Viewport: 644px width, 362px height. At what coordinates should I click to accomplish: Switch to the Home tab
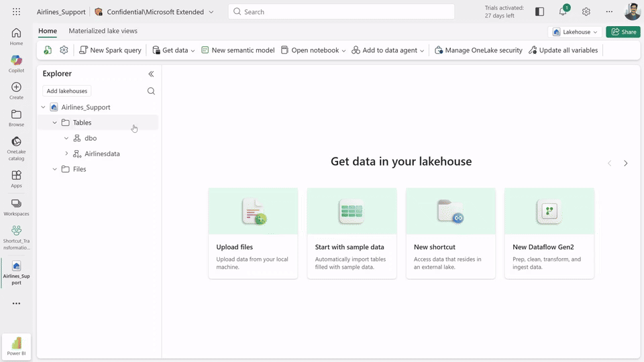(x=48, y=31)
